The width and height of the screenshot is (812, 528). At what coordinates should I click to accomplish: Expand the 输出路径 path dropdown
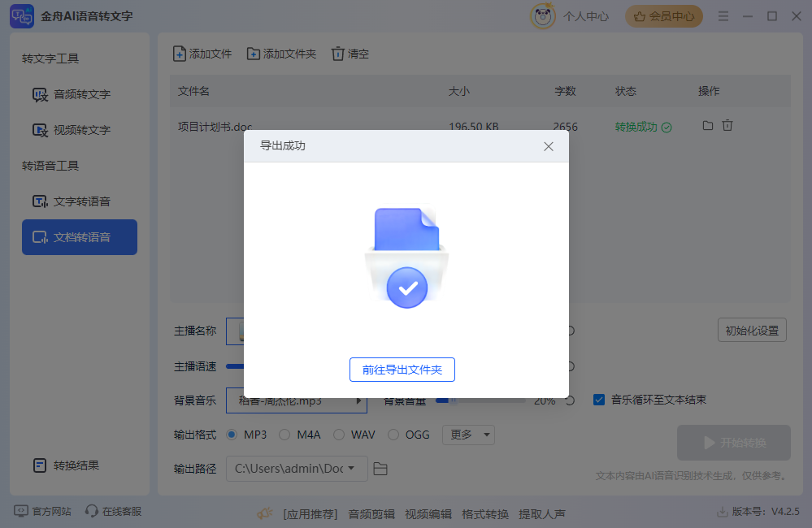click(351, 469)
